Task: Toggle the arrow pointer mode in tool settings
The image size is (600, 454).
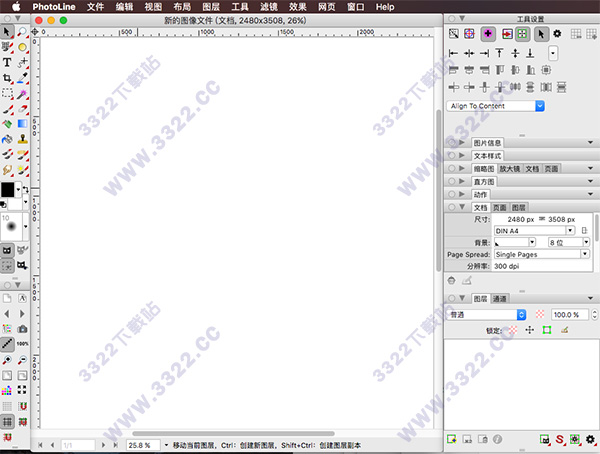Action: [541, 34]
